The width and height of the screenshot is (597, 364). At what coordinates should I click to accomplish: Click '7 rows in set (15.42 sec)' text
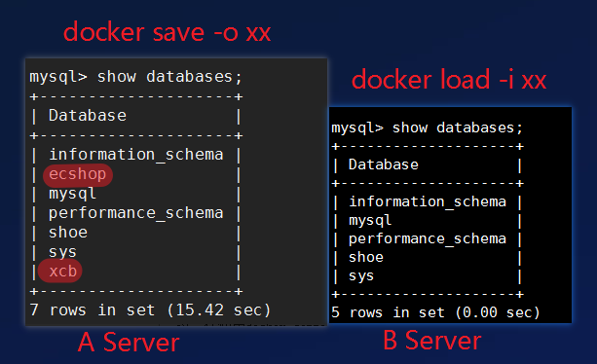click(150, 310)
